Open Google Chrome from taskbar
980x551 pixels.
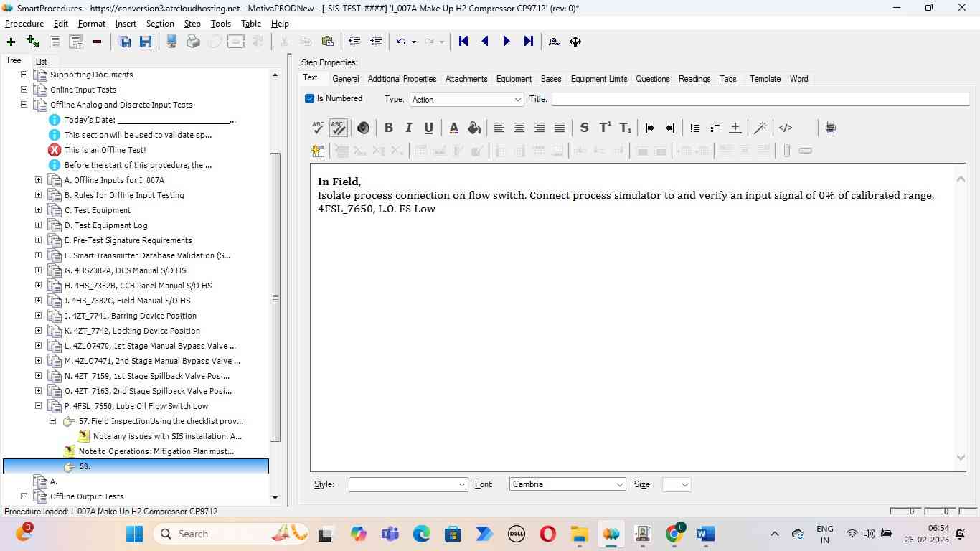tap(674, 534)
